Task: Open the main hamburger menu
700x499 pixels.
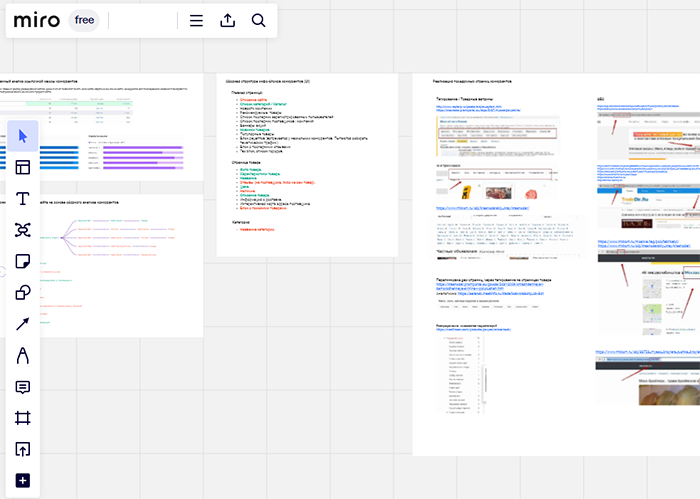Action: (x=196, y=21)
